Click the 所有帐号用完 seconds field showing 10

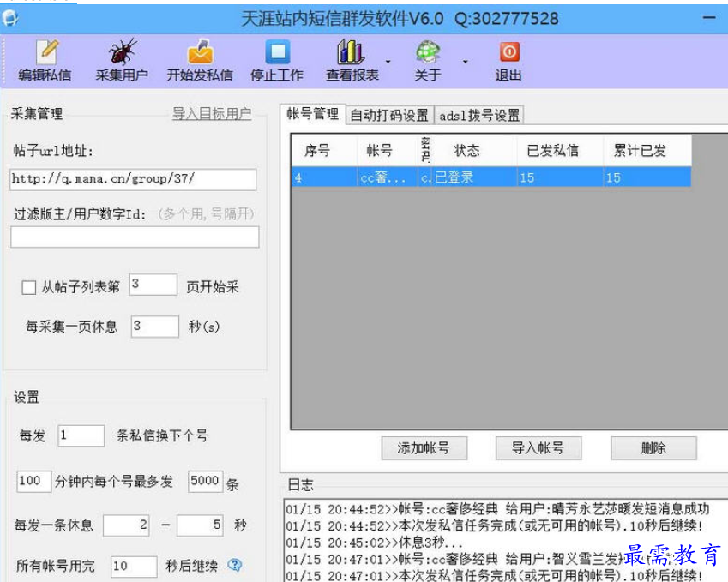(x=134, y=567)
